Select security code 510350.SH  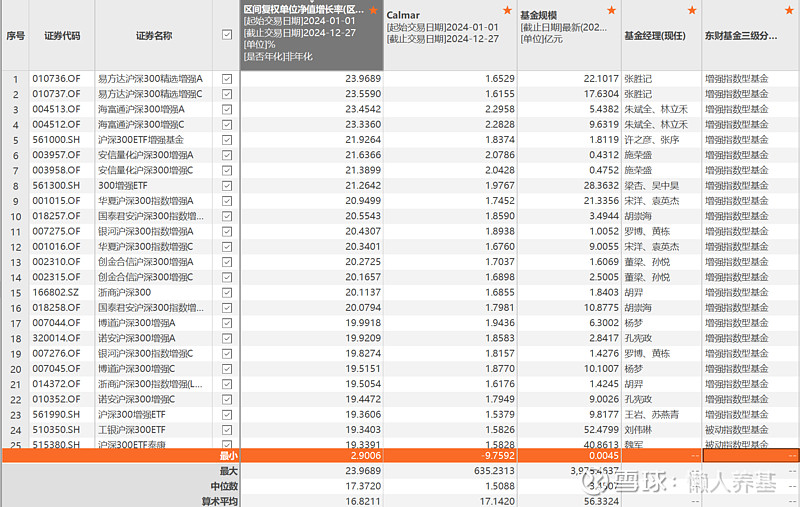tap(56, 430)
